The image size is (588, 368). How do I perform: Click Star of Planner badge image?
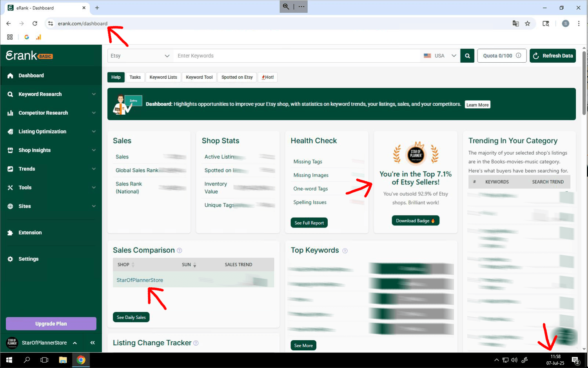[416, 153]
